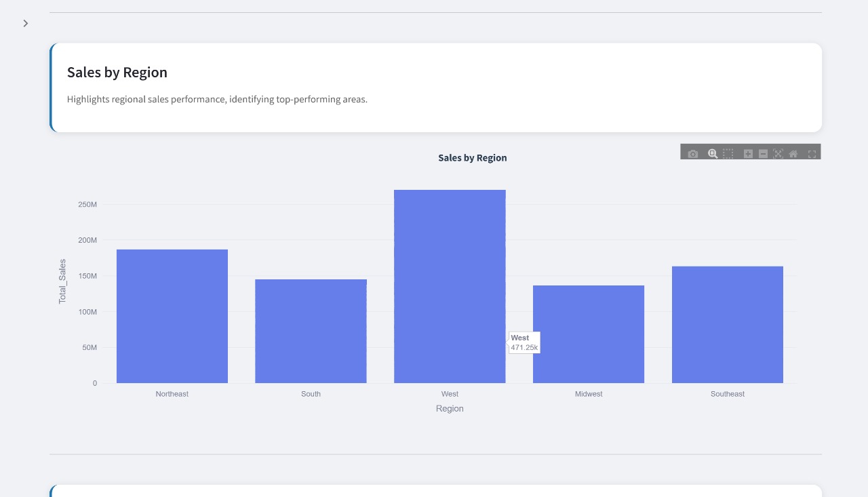Click the "Sales by Region" card heading
The image size is (868, 497).
pos(117,73)
